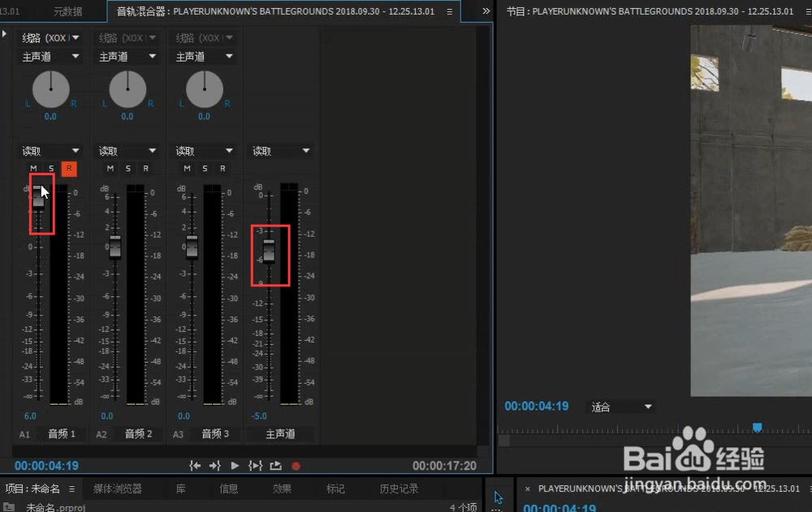
Task: Click mixer duration 00:00:17:20
Action: pyautogui.click(x=444, y=466)
